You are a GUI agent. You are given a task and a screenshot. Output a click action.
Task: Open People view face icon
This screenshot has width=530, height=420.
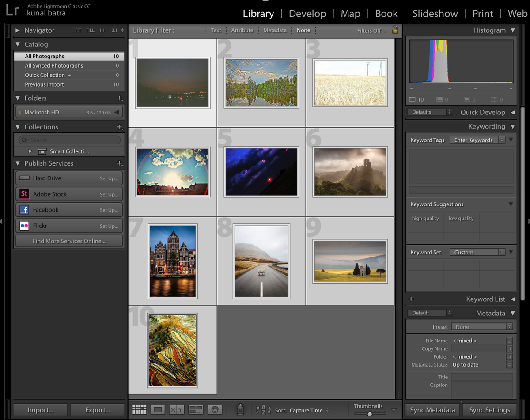click(215, 410)
